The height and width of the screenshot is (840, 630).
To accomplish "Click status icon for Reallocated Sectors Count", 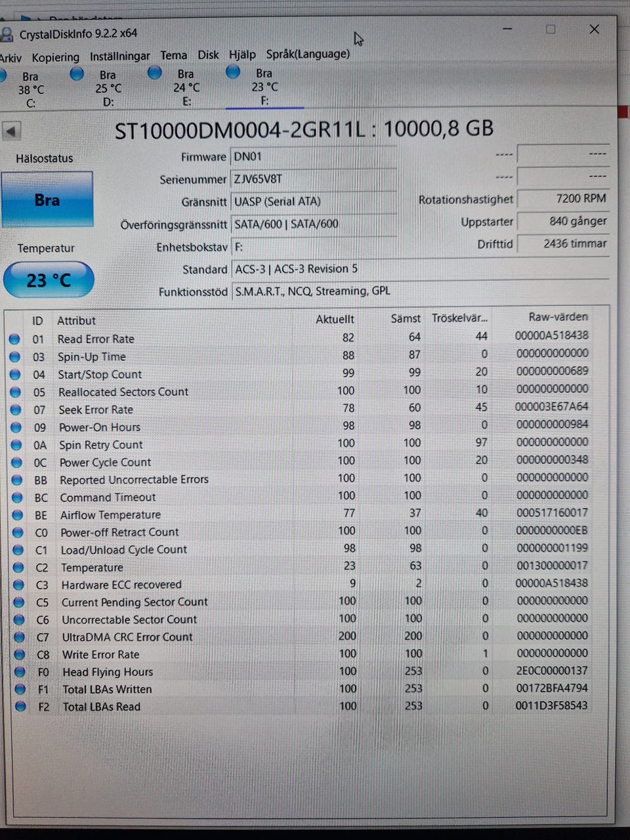I will (x=15, y=392).
